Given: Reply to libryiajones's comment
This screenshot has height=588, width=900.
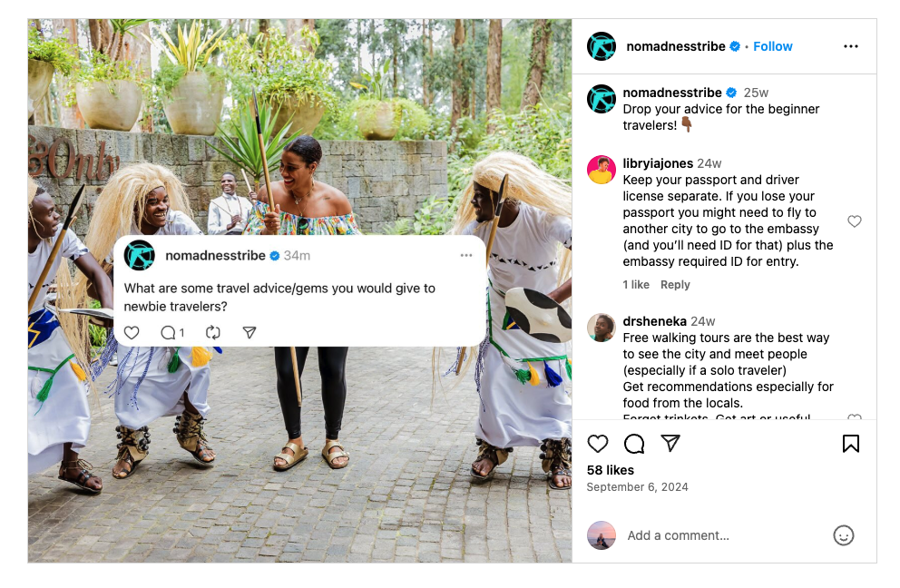Looking at the screenshot, I should coord(675,285).
